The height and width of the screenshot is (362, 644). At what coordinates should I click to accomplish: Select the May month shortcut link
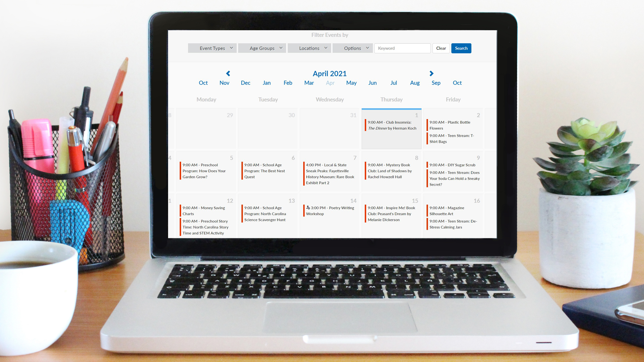pyautogui.click(x=351, y=83)
